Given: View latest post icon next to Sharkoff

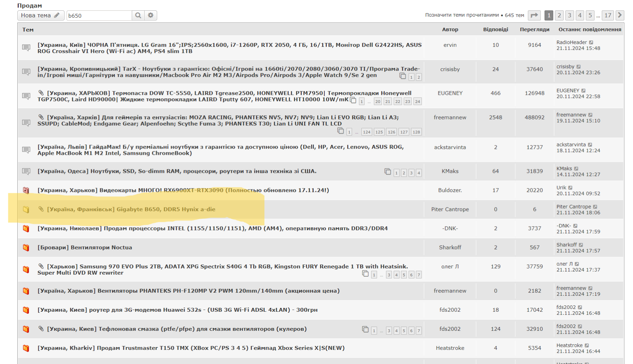Looking at the screenshot, I should point(581,245).
